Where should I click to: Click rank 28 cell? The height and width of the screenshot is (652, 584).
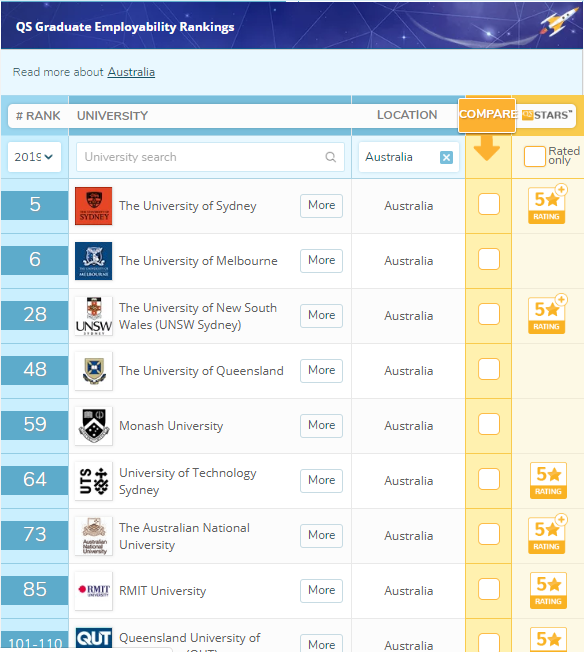[x=35, y=315]
